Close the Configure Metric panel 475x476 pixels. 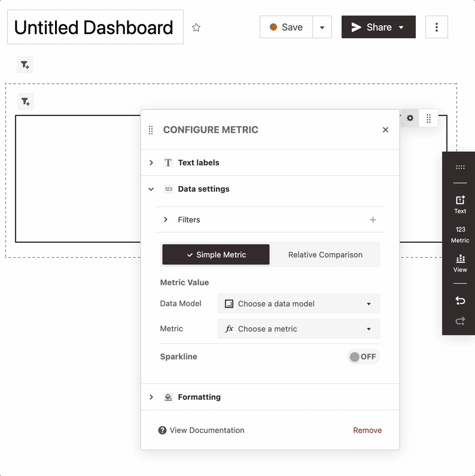pyautogui.click(x=385, y=130)
